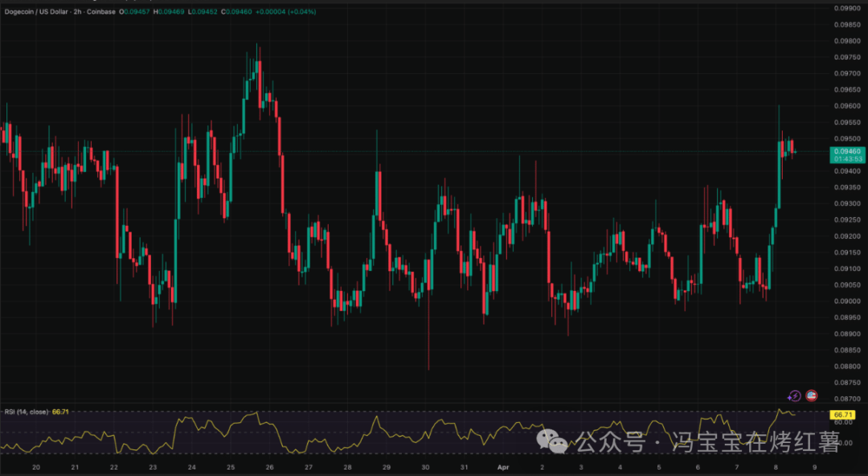
Task: Click the Apr month marker on time axis
Action: [x=504, y=466]
